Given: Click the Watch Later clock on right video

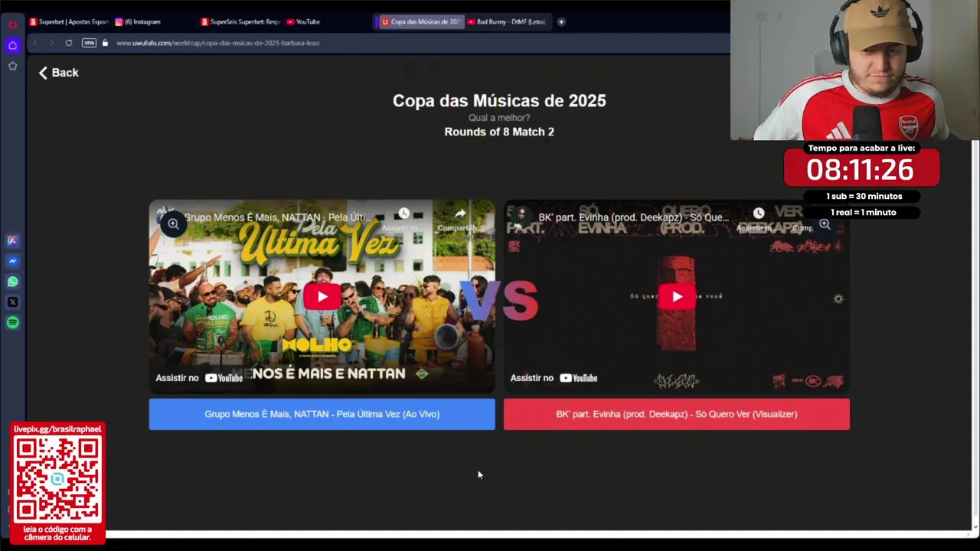Looking at the screenshot, I should pos(758,214).
